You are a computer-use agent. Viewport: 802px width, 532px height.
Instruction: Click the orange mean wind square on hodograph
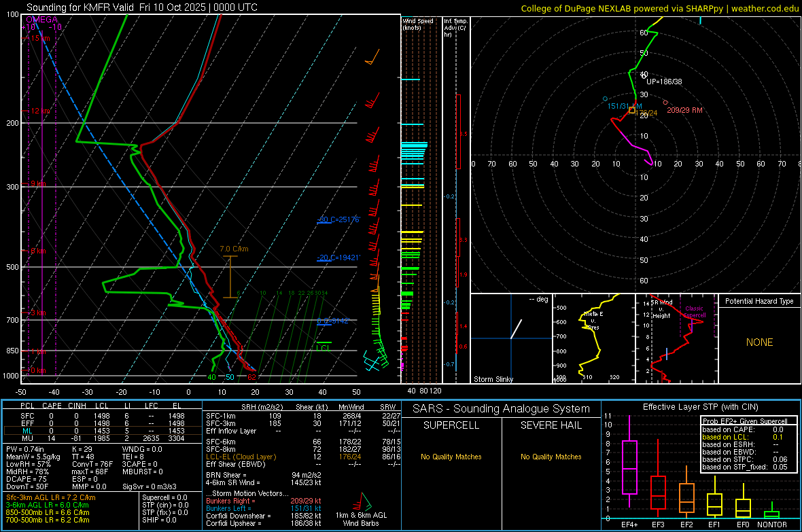pos(632,110)
